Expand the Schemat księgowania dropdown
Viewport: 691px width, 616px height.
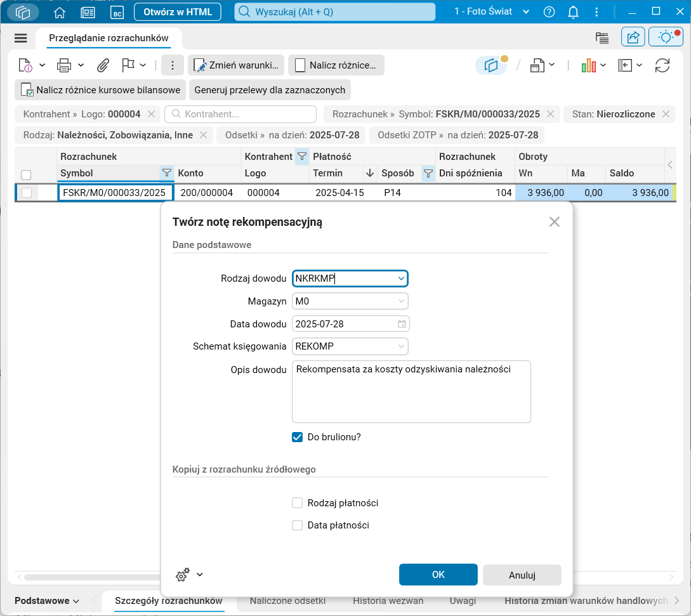pyautogui.click(x=401, y=346)
